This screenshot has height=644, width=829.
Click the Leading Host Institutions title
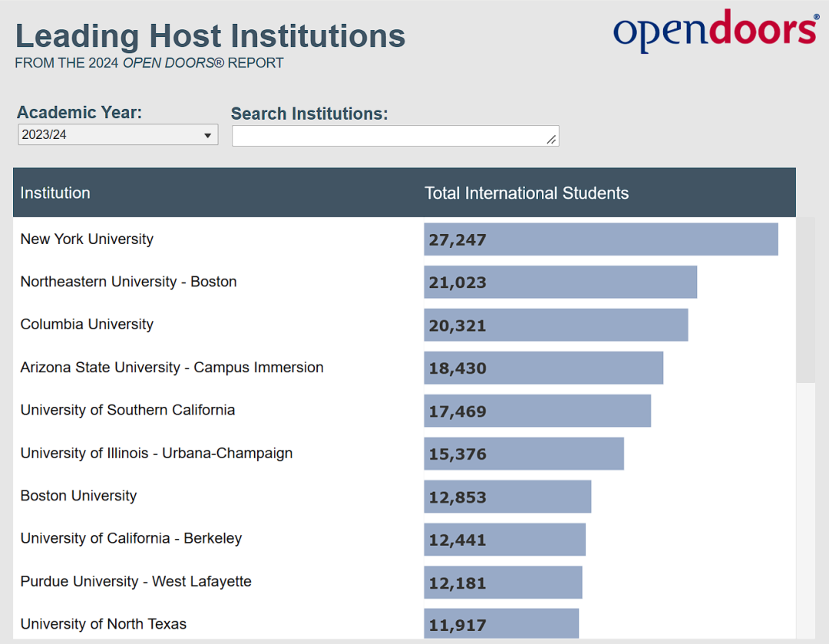210,36
